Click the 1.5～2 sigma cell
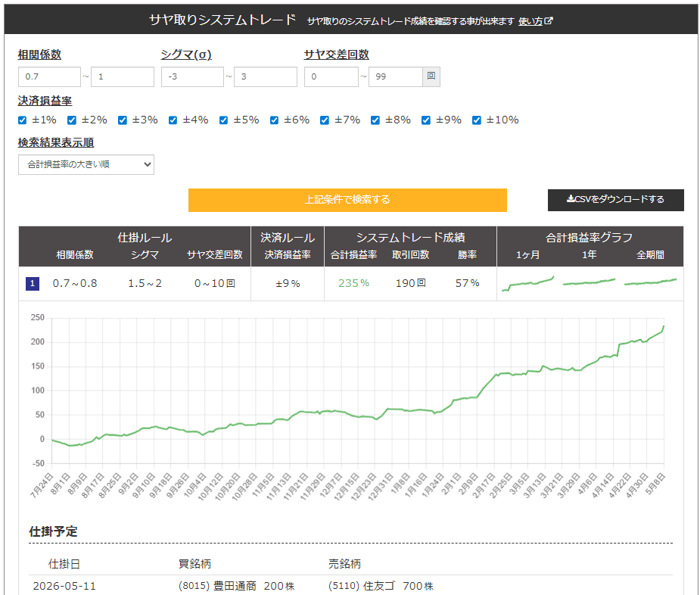Image resolution: width=700 pixels, height=595 pixels. pyautogui.click(x=145, y=284)
